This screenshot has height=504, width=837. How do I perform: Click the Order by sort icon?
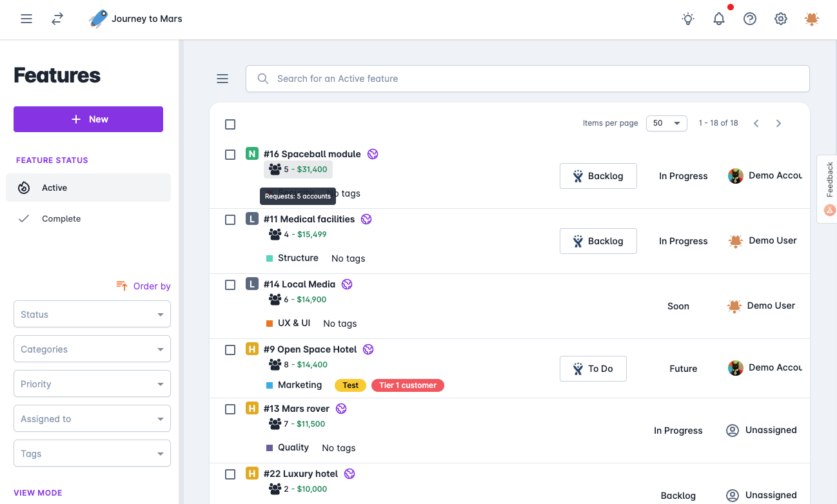pyautogui.click(x=122, y=286)
